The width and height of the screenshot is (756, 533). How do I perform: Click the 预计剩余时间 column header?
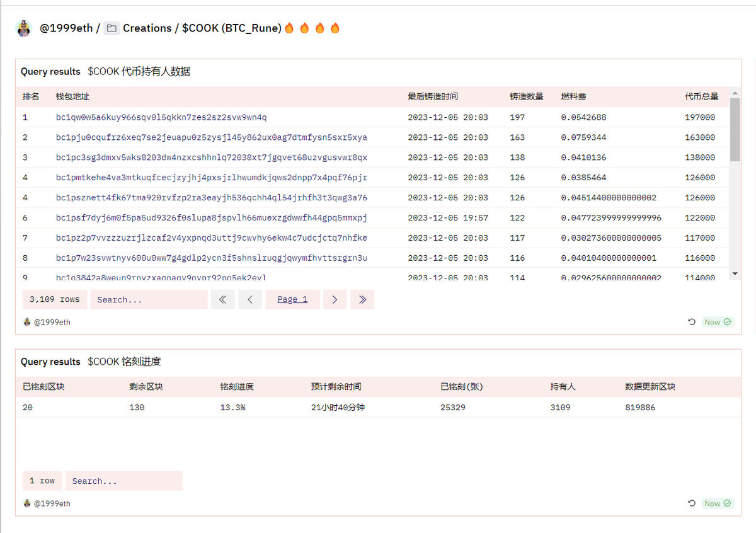click(x=336, y=387)
